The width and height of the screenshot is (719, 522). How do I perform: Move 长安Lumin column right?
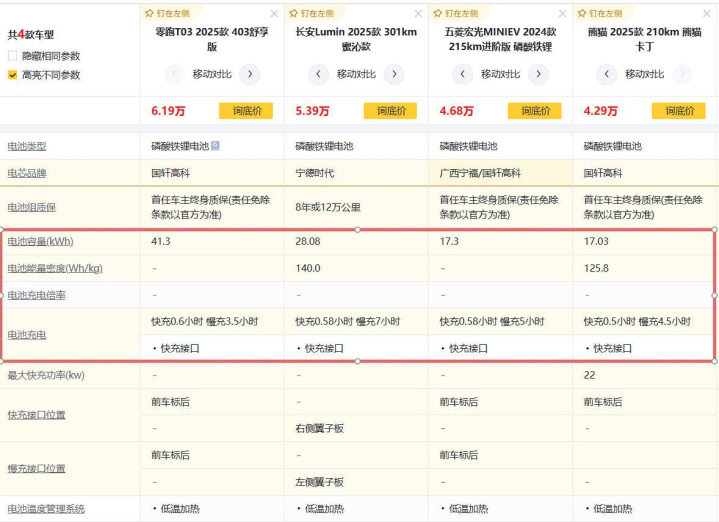coord(394,74)
